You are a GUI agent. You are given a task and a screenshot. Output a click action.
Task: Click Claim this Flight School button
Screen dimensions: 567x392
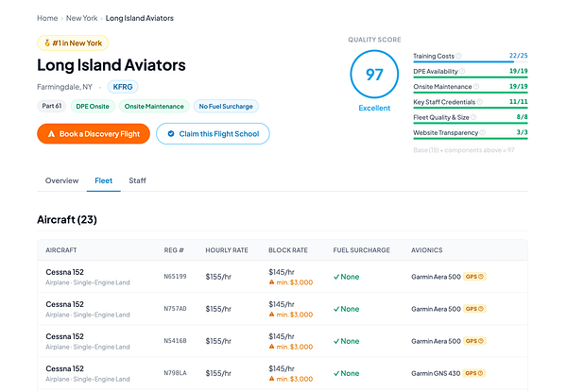click(x=213, y=134)
